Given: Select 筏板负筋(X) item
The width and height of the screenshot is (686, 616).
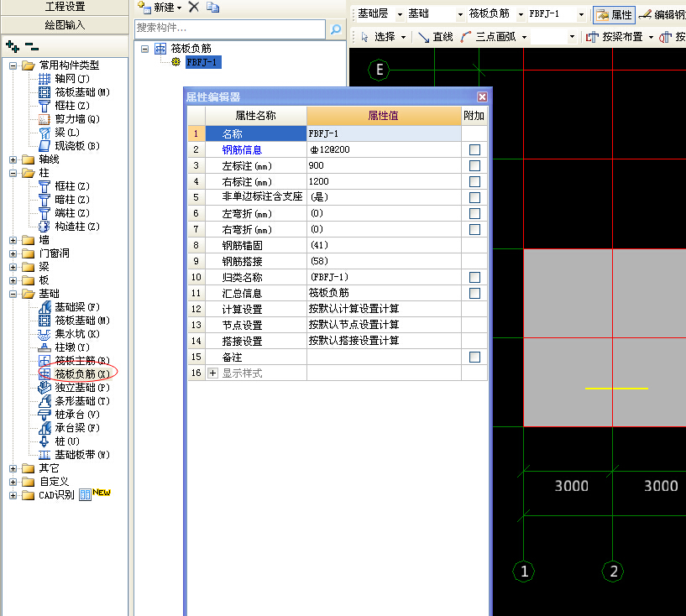Looking at the screenshot, I should point(74,373).
